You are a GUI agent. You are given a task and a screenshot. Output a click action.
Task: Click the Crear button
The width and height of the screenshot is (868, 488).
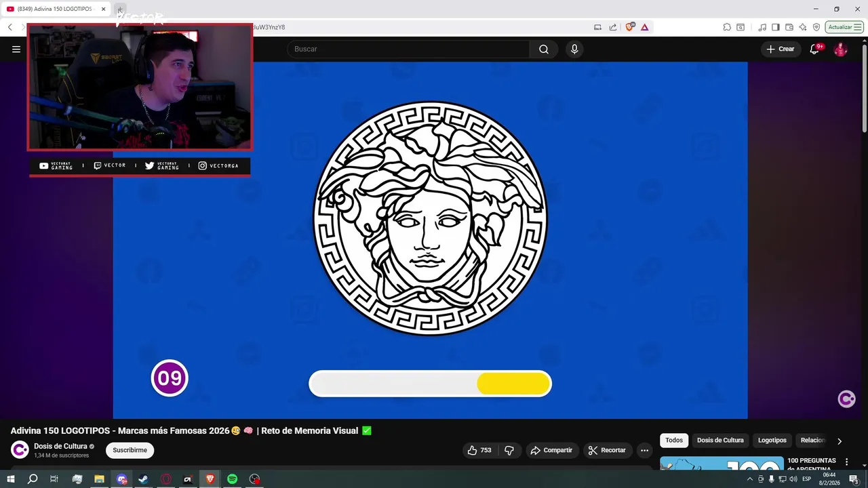[781, 49]
